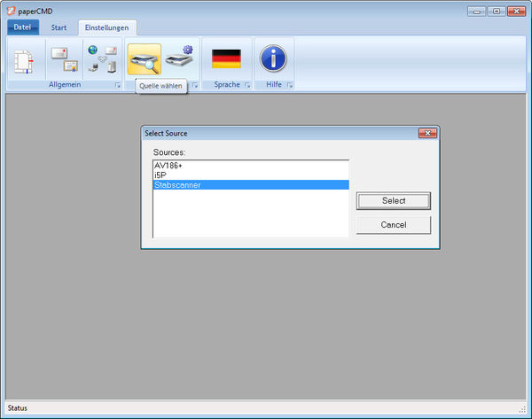
Task: Switch to the Start tab
Action: (x=59, y=27)
